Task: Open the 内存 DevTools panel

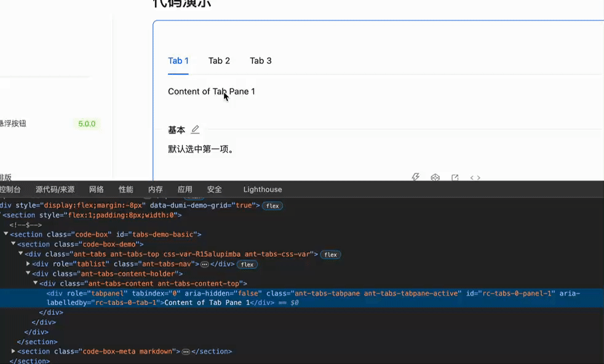Action: tap(155, 189)
